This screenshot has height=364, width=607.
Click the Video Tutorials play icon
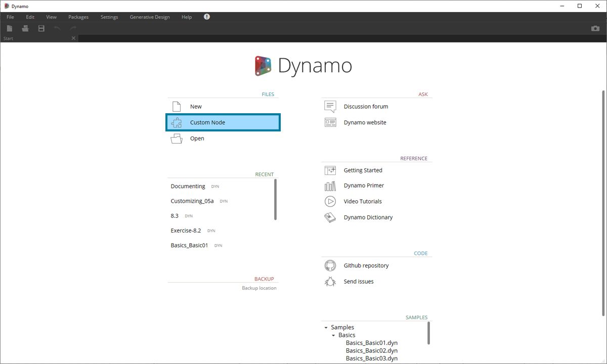point(330,201)
